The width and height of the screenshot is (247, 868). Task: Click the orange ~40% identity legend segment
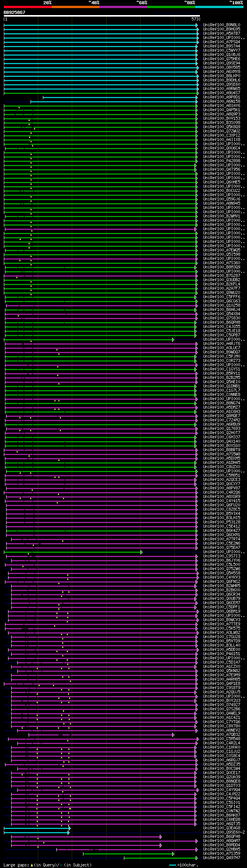click(76, 7)
